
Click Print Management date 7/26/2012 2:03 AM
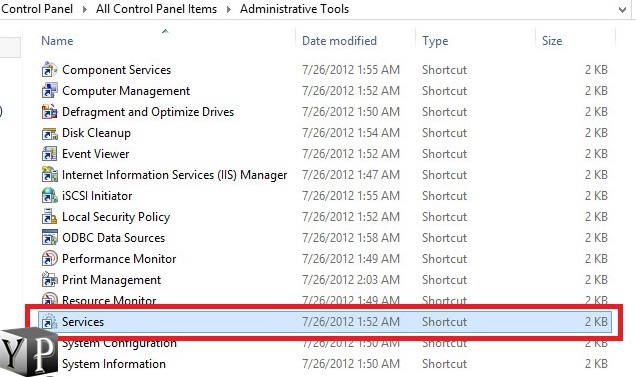(x=351, y=280)
